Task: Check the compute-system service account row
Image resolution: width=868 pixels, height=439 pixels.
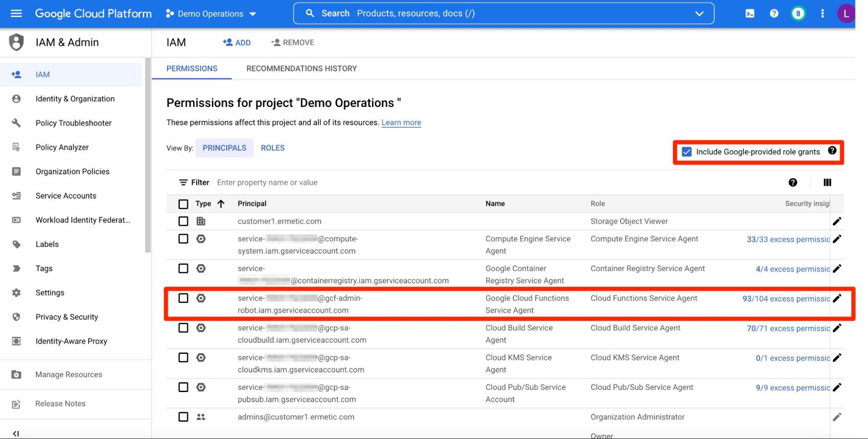Action: (183, 239)
